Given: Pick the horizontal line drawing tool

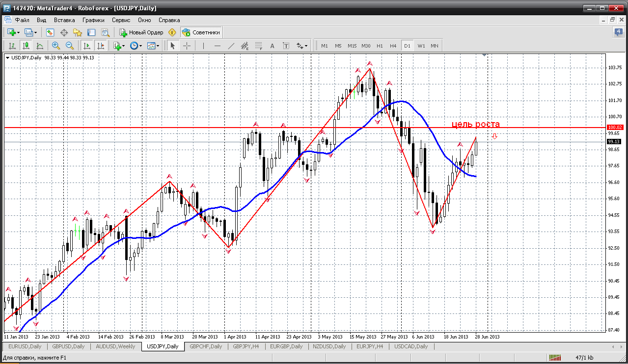Looking at the screenshot, I should (x=218, y=46).
